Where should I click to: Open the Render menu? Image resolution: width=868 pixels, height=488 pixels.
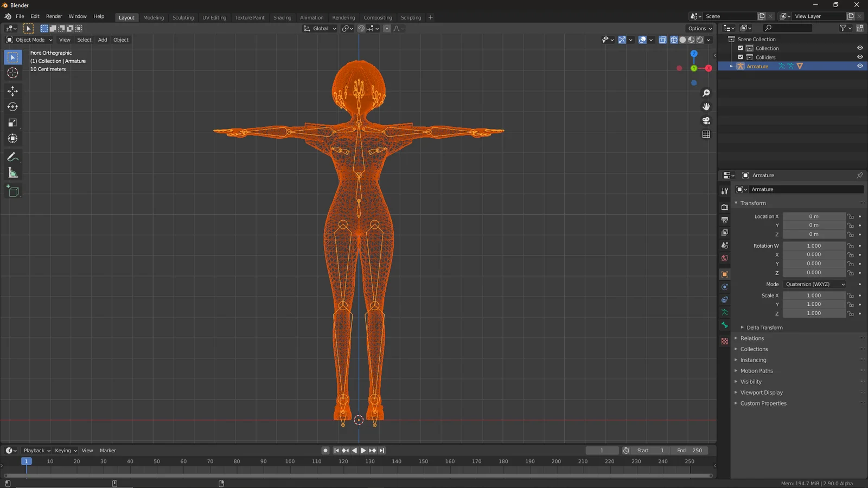pos(54,16)
